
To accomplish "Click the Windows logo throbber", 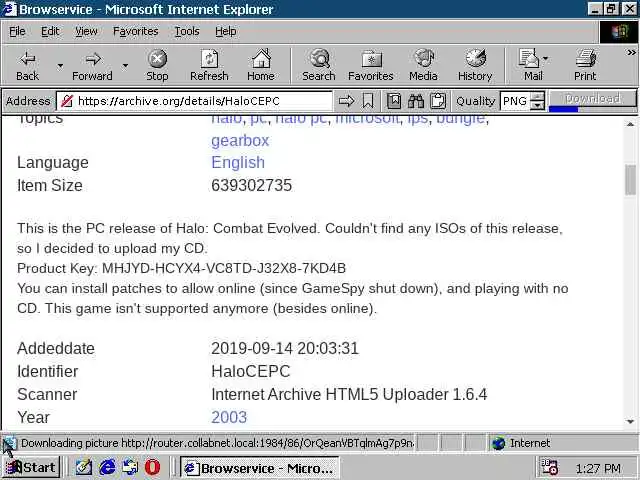I will 619,32.
